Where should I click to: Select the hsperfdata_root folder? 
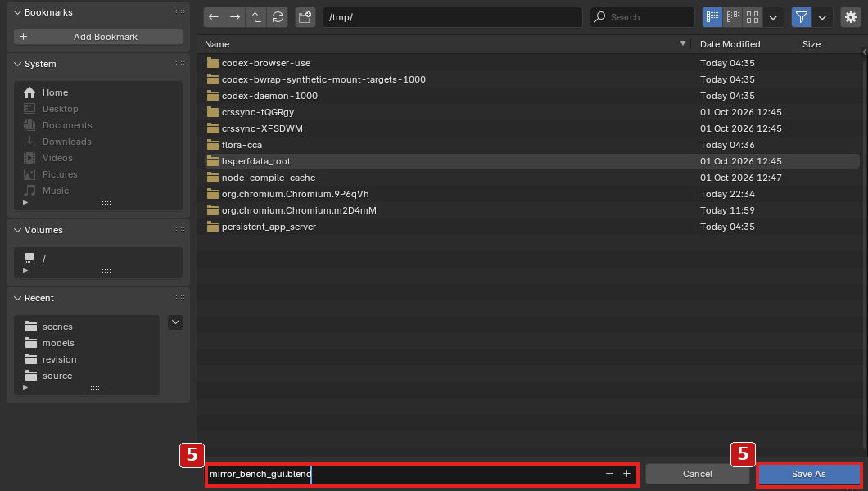[x=531, y=161]
